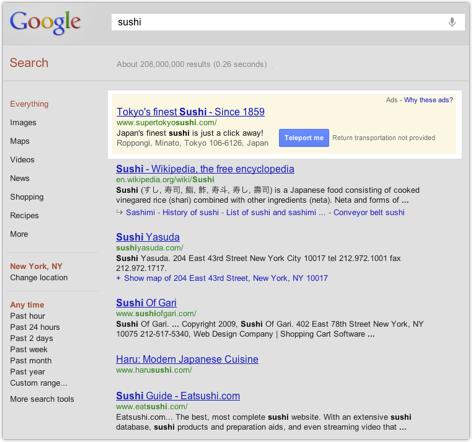Click Change location under New York
Image resolution: width=472 pixels, height=442 pixels.
(x=39, y=277)
